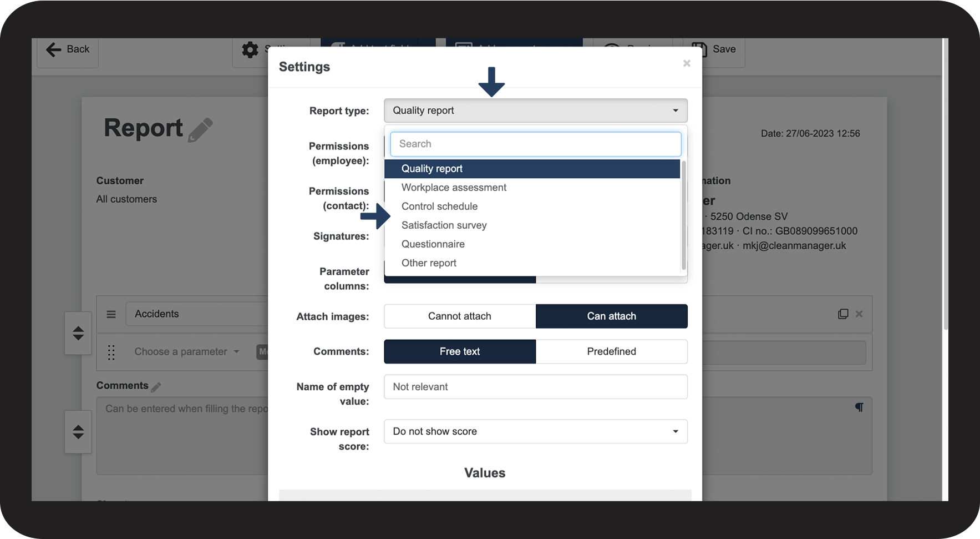Select Satisfaction survey report type
Image resolution: width=980 pixels, height=539 pixels.
[x=532, y=225]
